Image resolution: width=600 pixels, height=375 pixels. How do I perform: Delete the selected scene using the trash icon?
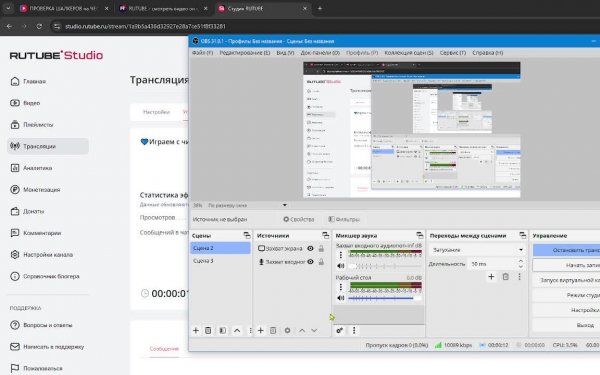point(208,330)
